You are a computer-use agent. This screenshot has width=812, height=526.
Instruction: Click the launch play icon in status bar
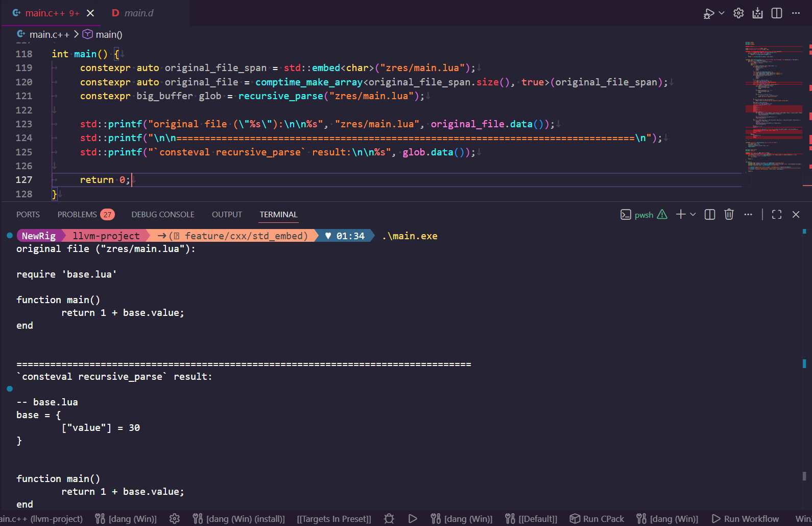click(413, 519)
